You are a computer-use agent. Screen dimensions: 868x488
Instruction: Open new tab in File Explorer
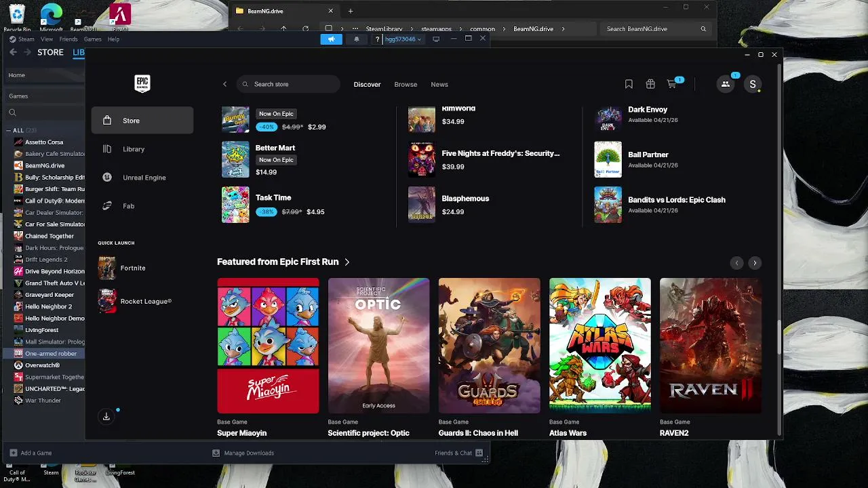[x=351, y=11]
